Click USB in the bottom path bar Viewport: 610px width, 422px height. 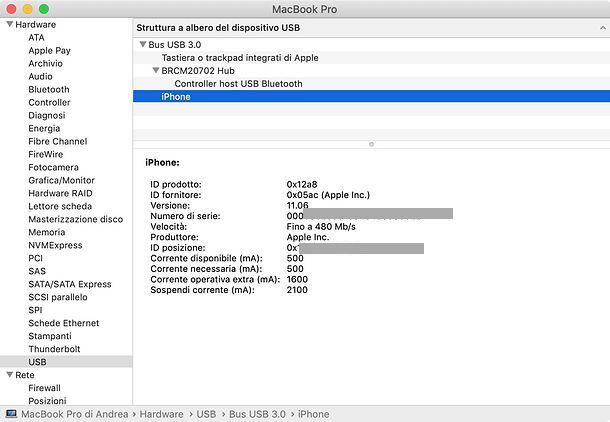point(206,414)
